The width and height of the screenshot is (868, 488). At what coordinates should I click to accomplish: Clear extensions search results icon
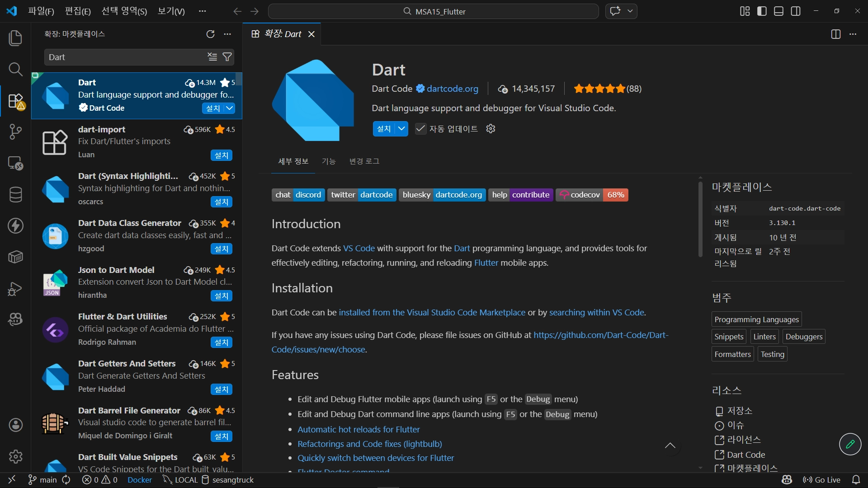[212, 57]
